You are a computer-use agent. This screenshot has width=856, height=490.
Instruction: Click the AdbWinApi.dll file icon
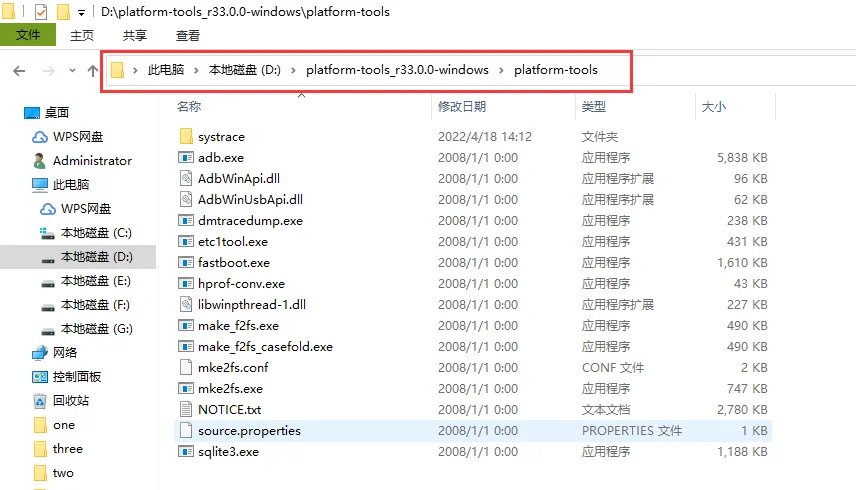(x=186, y=178)
